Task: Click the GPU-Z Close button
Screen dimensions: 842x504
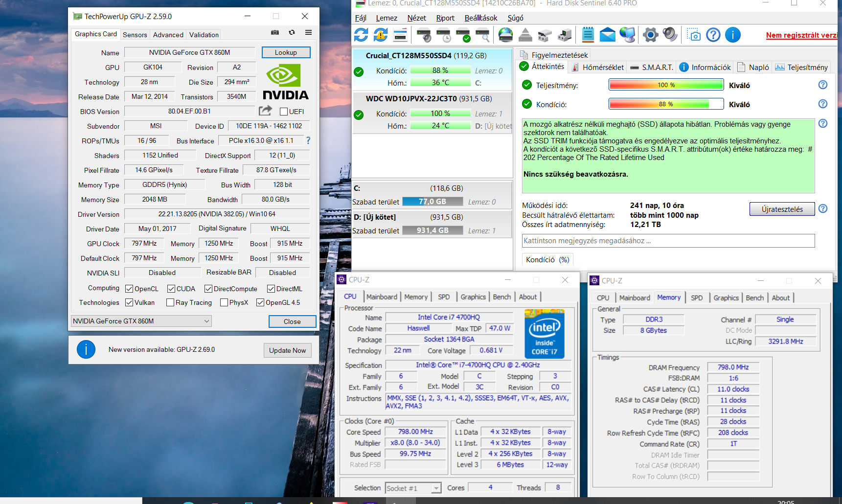Action: click(292, 321)
